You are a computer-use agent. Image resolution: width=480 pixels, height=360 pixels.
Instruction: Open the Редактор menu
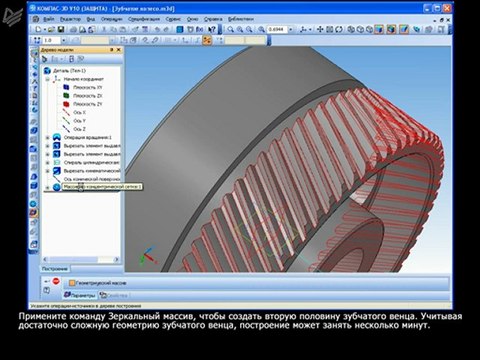coord(70,19)
